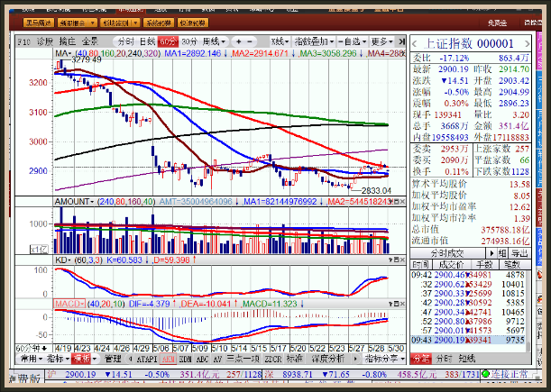Click the x1亿 unit label box
The height and width of the screenshot is (392, 551).
point(39,250)
